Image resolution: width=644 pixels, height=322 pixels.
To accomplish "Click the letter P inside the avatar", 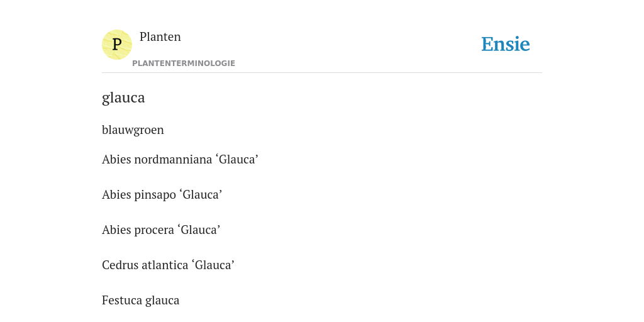I will [x=116, y=45].
